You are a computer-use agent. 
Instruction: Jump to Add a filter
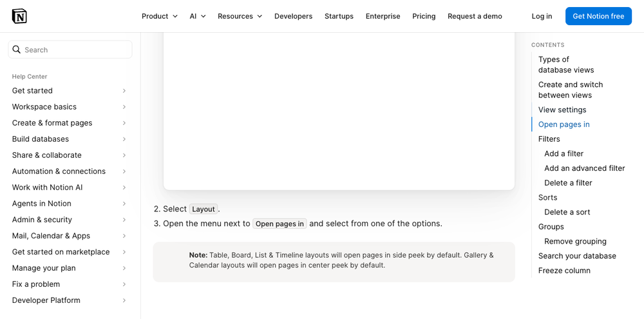point(564,154)
